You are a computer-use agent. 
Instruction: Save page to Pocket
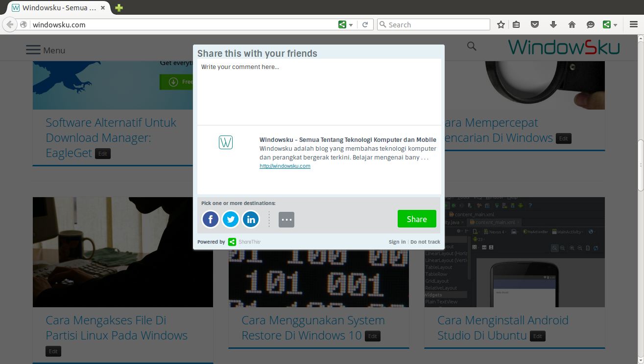point(535,24)
